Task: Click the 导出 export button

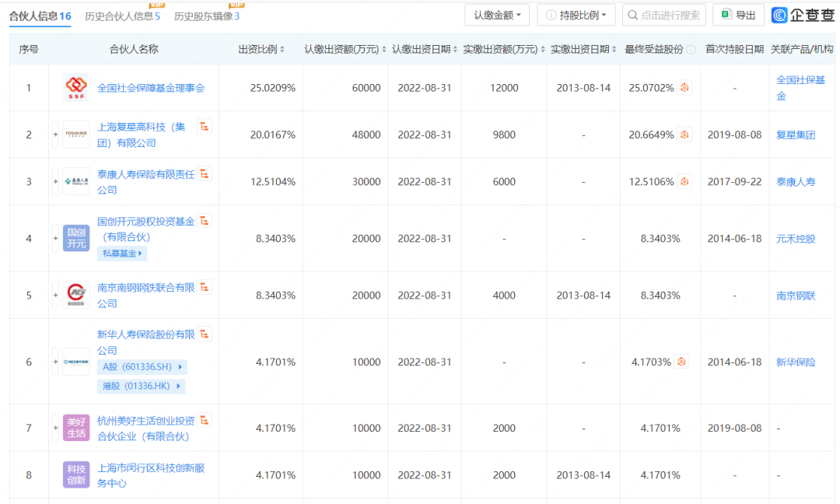Action: [738, 15]
